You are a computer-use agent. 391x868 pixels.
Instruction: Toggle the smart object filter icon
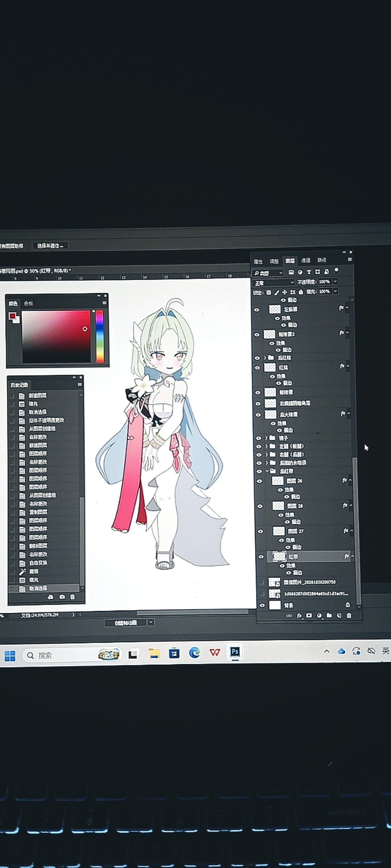click(x=326, y=272)
